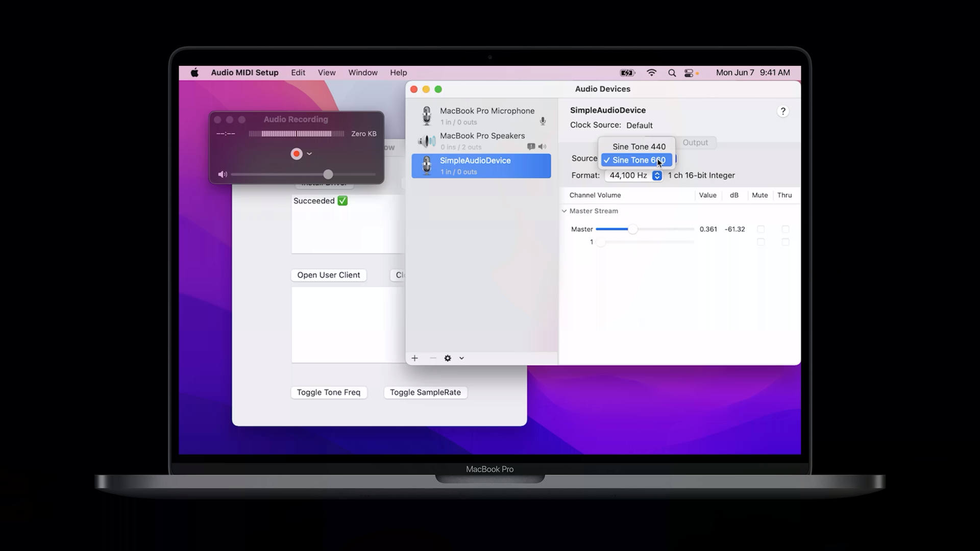
Task: Add a new audio device with plus
Action: [414, 358]
